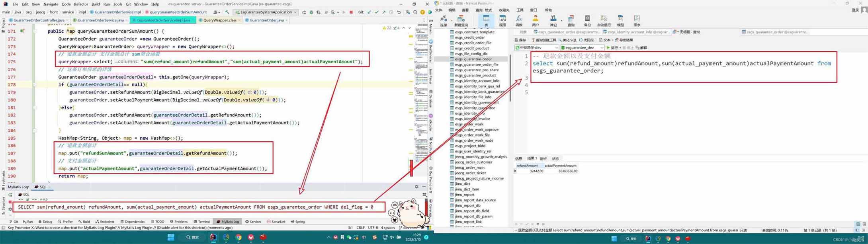Click the Search Everywhere magnifier in IntelliJ
This screenshot has width=868, height=244.
coord(415,12)
